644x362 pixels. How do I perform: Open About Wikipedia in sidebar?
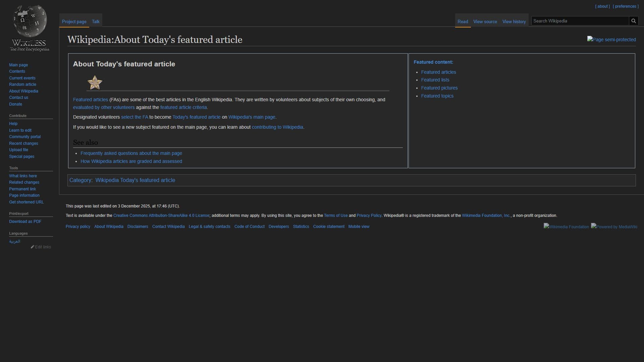[x=23, y=91]
